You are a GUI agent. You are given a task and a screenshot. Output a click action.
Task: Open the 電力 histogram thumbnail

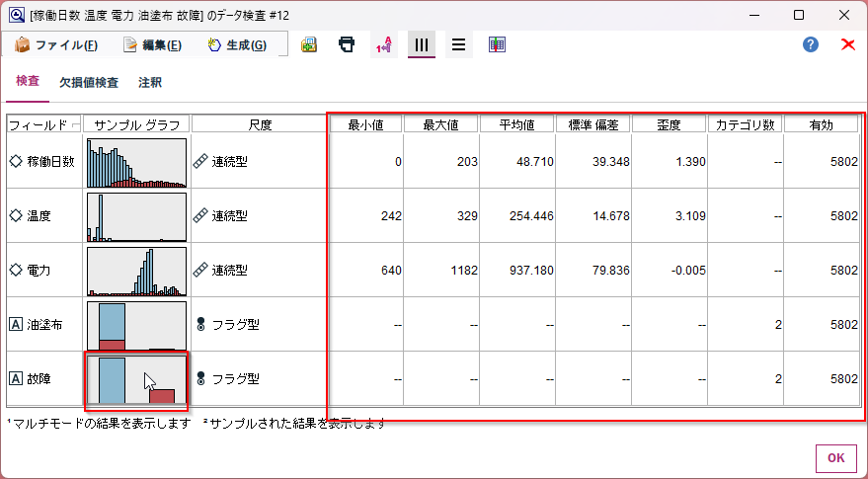point(136,272)
